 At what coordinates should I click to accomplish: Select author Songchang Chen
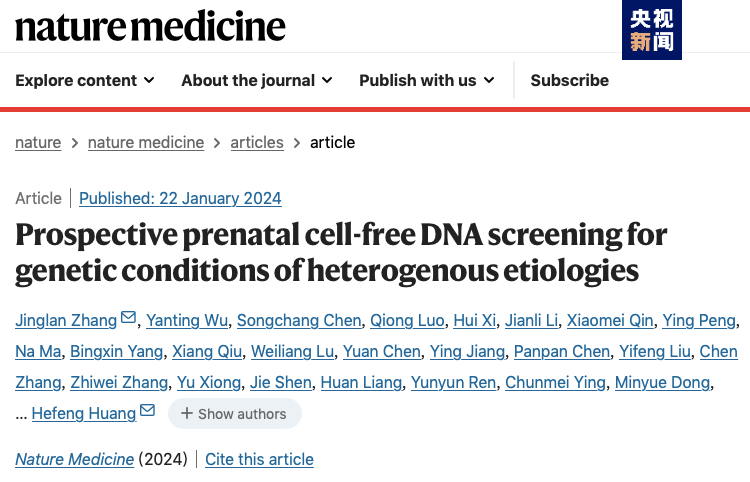[298, 320]
